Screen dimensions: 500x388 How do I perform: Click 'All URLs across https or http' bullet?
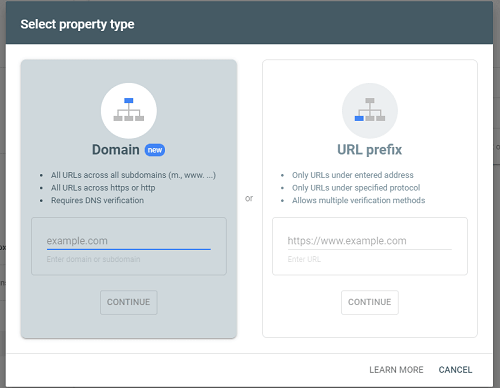pyautogui.click(x=103, y=188)
